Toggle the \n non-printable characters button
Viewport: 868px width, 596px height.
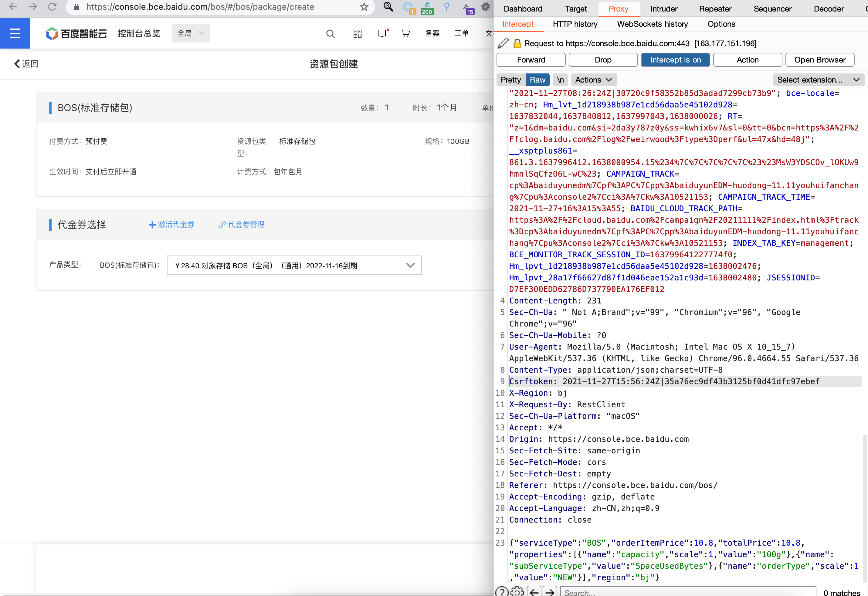point(560,80)
